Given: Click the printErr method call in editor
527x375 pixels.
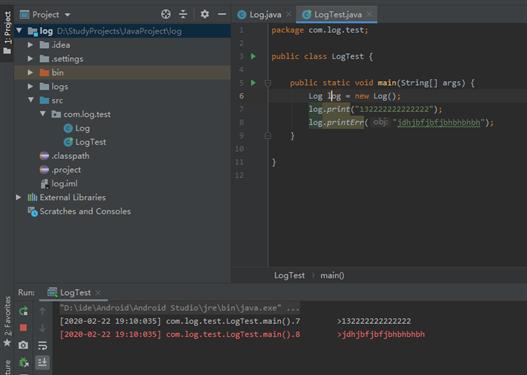Looking at the screenshot, I should tap(345, 122).
